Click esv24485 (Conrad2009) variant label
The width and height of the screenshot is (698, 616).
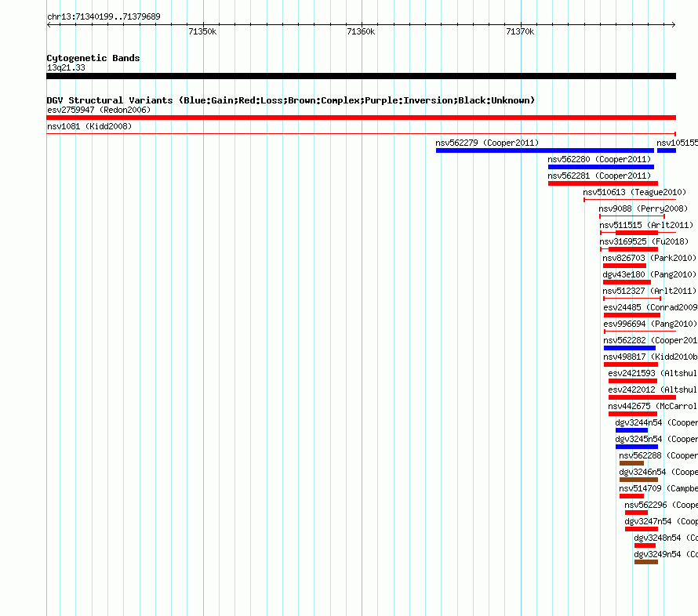[650, 307]
